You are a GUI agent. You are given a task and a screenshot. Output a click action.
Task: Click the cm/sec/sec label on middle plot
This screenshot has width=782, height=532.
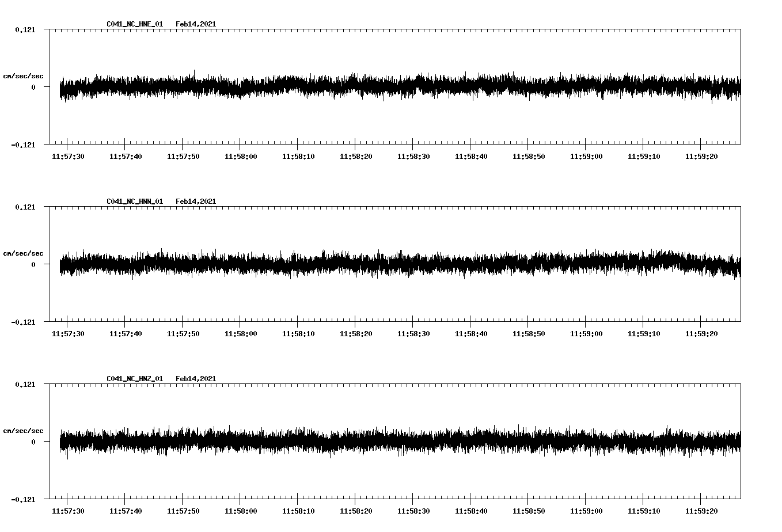coord(24,253)
